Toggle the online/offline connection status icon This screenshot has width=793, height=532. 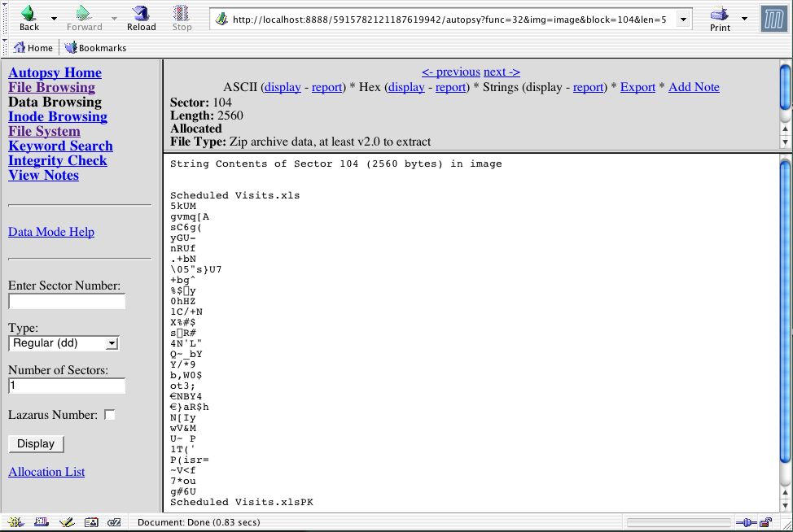click(x=746, y=522)
